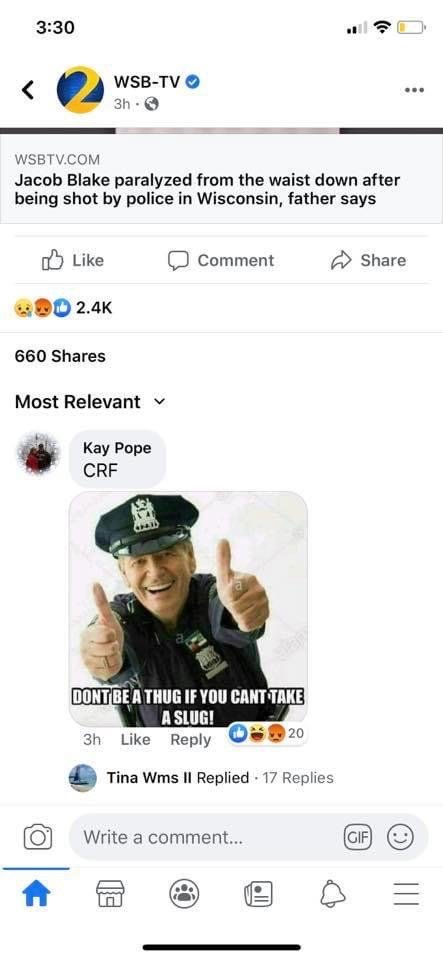
Task: Open the emoji smiley picker
Action: pos(400,836)
